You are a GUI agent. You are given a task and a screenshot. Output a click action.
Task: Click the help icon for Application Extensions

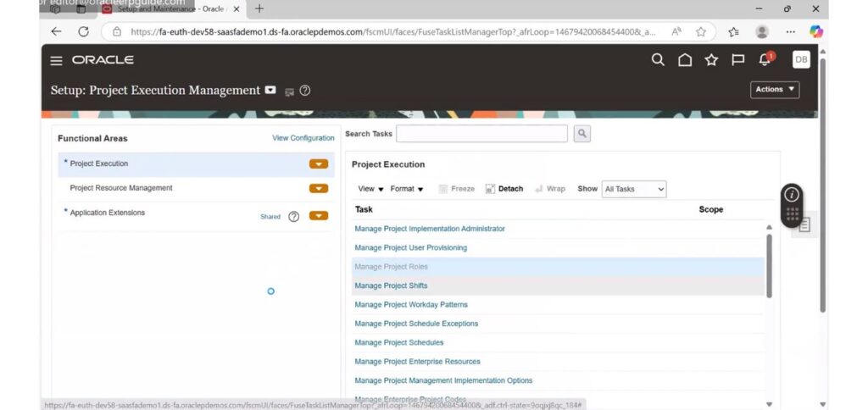294,216
